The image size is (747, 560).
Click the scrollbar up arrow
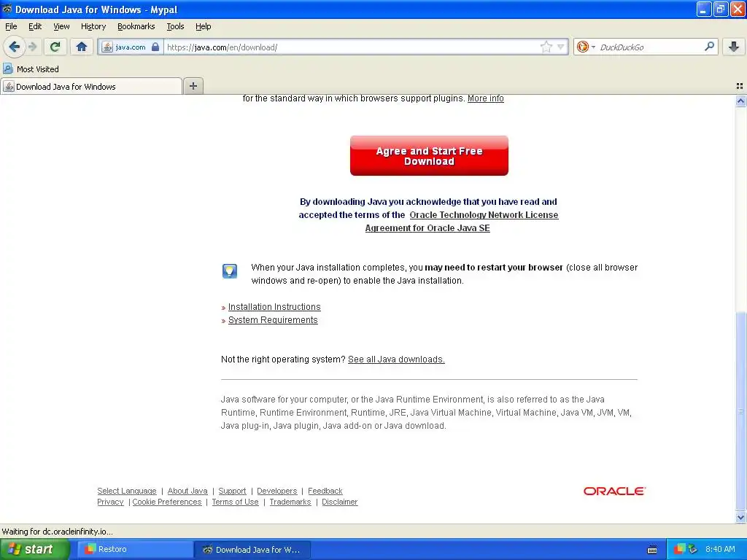point(740,101)
